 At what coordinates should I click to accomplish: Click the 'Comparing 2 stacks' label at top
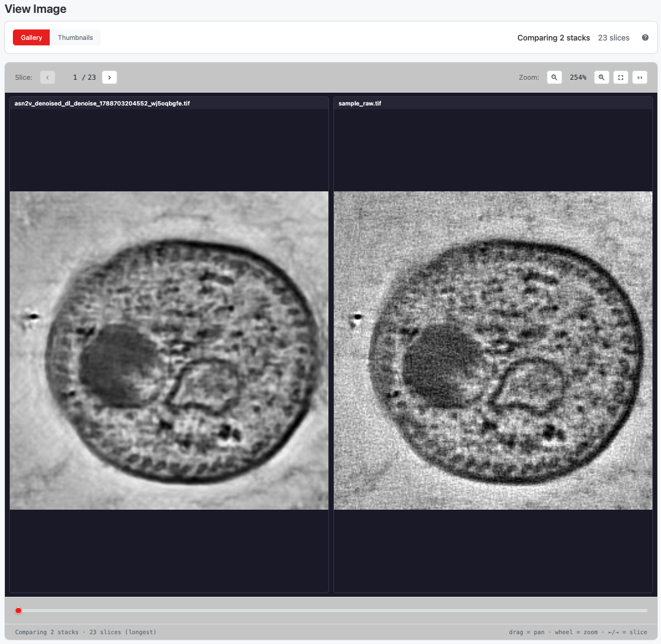coord(554,38)
